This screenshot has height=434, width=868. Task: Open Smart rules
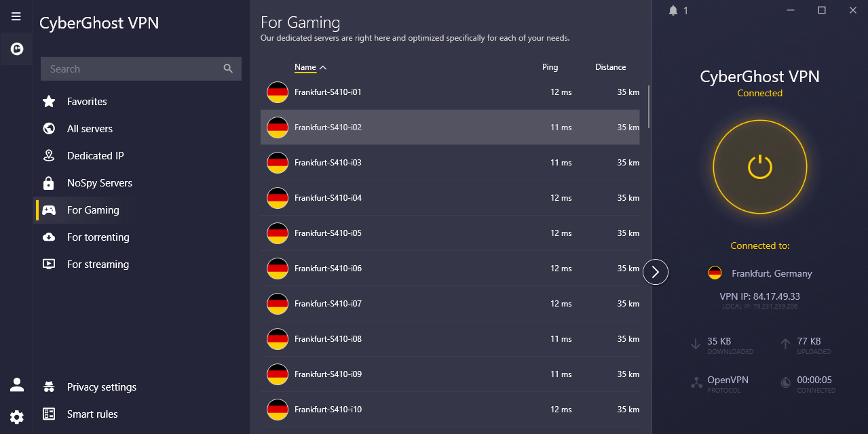(92, 414)
